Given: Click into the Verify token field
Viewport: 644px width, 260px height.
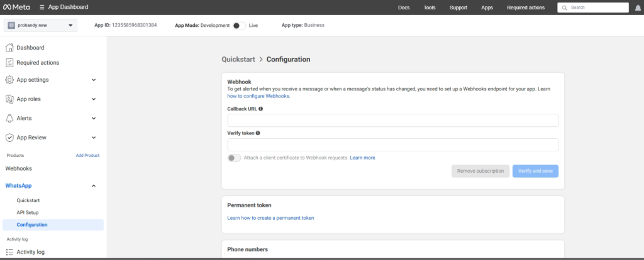Looking at the screenshot, I should (392, 145).
